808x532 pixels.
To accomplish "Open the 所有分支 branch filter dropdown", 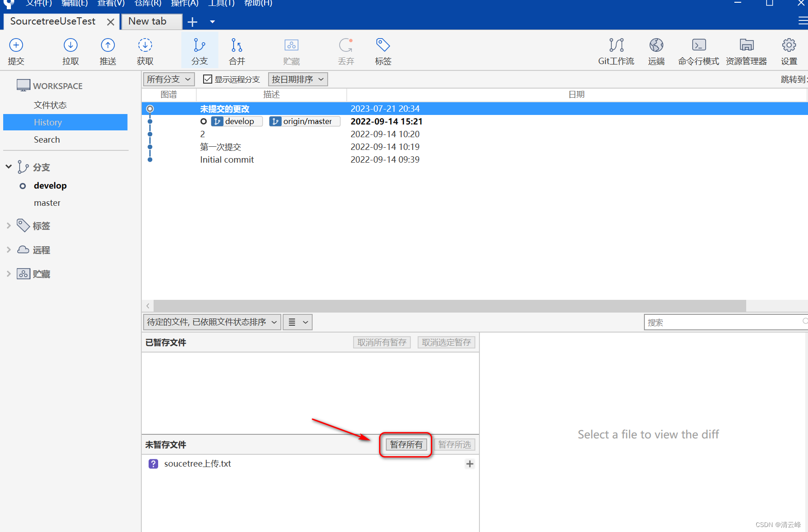I will click(x=169, y=79).
